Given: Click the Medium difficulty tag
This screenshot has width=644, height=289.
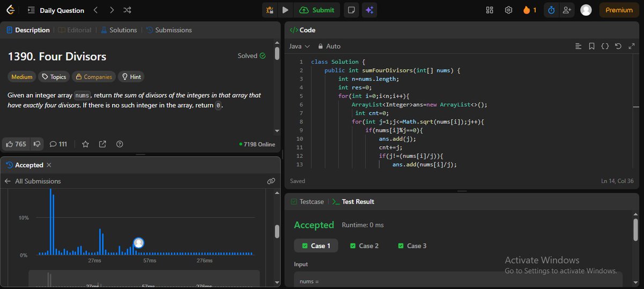Looking at the screenshot, I should coord(22,77).
